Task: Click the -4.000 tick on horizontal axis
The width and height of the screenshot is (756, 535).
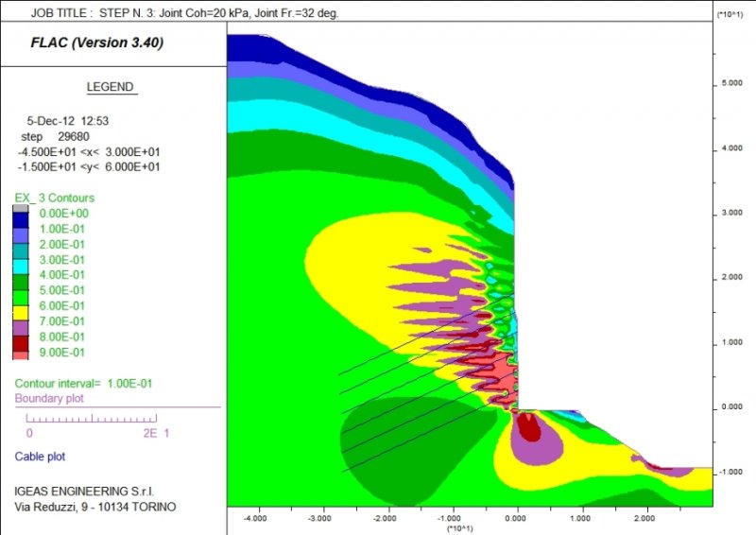Action: point(255,518)
